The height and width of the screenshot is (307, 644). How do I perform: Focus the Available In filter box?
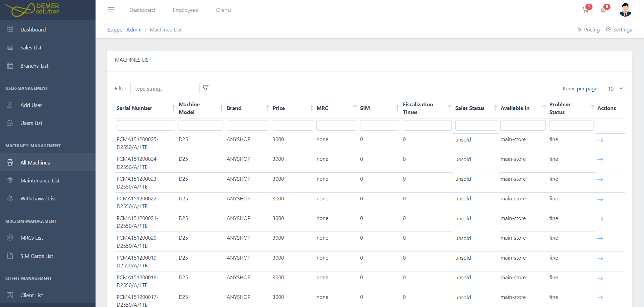(523, 125)
